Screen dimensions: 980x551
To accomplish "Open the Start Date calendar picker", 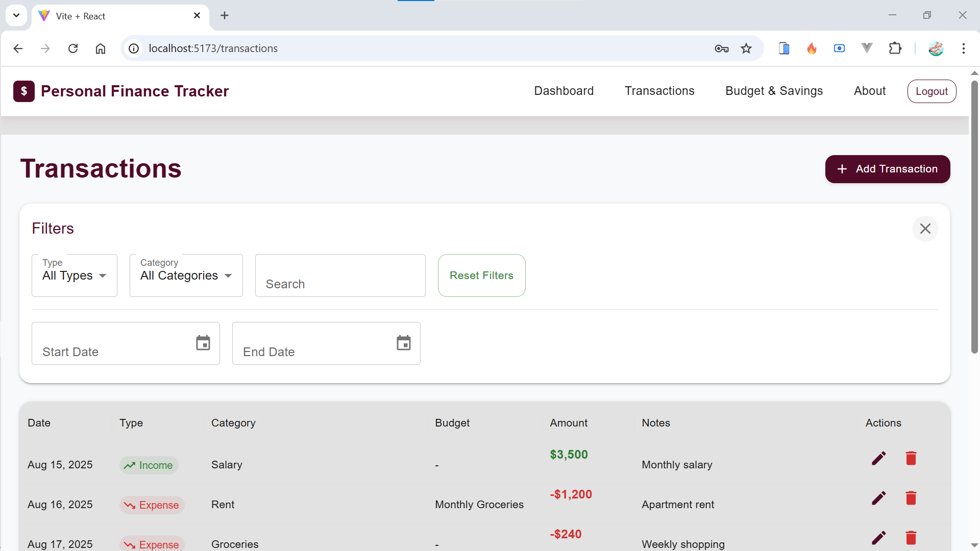I will 203,343.
